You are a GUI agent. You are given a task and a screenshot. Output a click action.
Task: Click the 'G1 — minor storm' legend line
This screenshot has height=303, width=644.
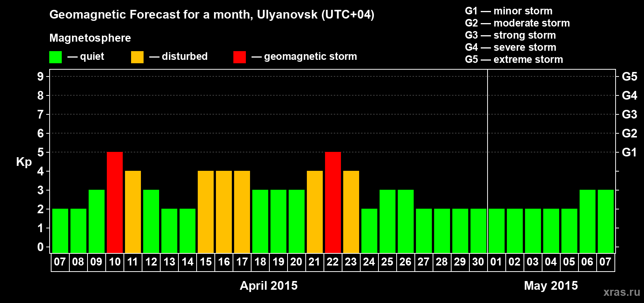pos(509,11)
